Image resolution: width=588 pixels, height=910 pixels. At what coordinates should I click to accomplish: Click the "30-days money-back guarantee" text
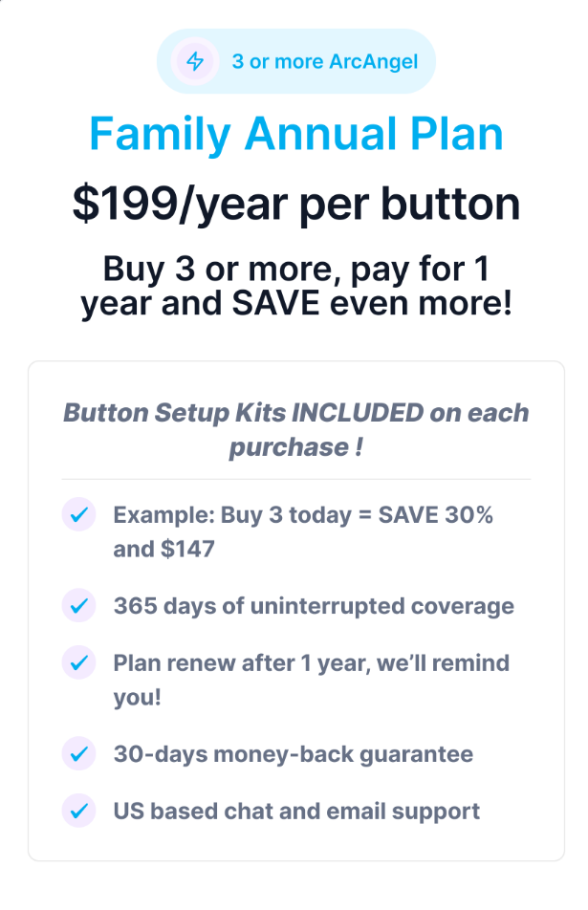pyautogui.click(x=293, y=754)
